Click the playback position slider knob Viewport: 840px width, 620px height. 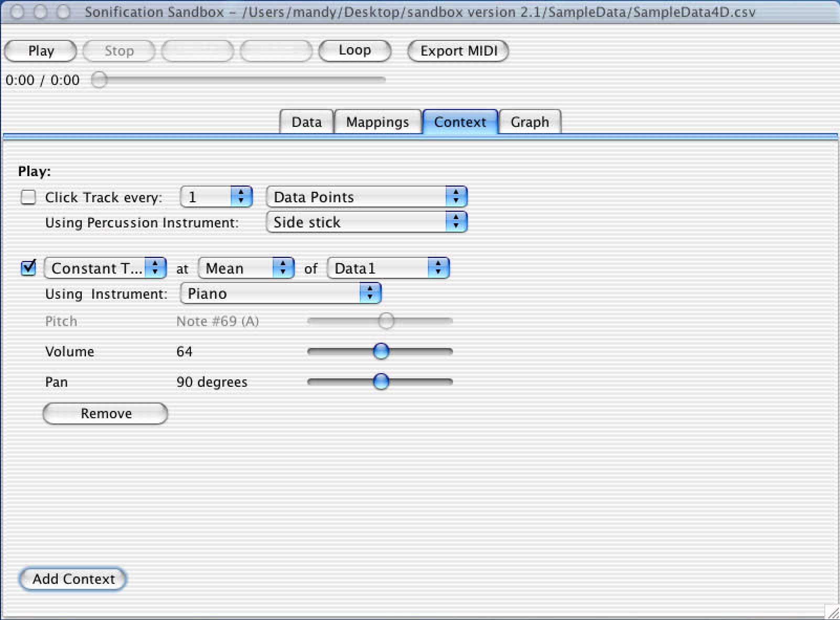(99, 80)
